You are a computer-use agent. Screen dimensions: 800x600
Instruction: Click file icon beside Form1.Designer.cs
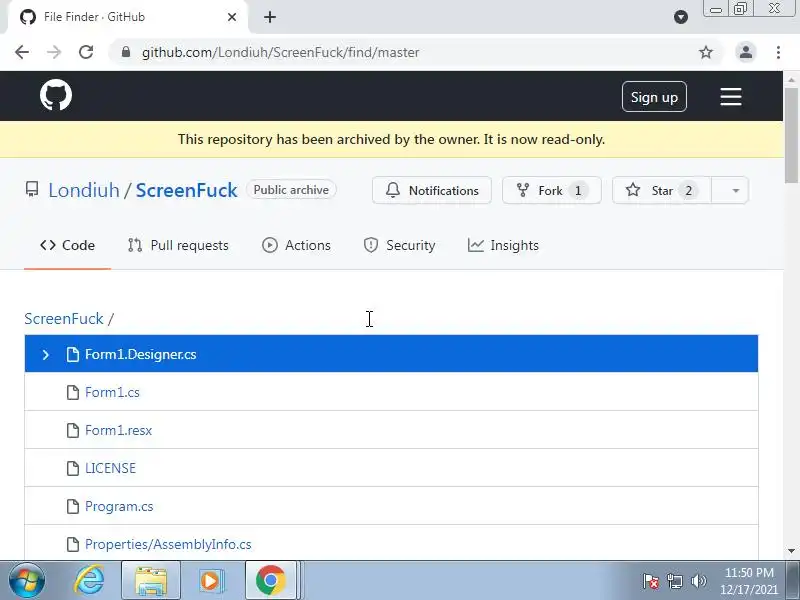coord(73,355)
